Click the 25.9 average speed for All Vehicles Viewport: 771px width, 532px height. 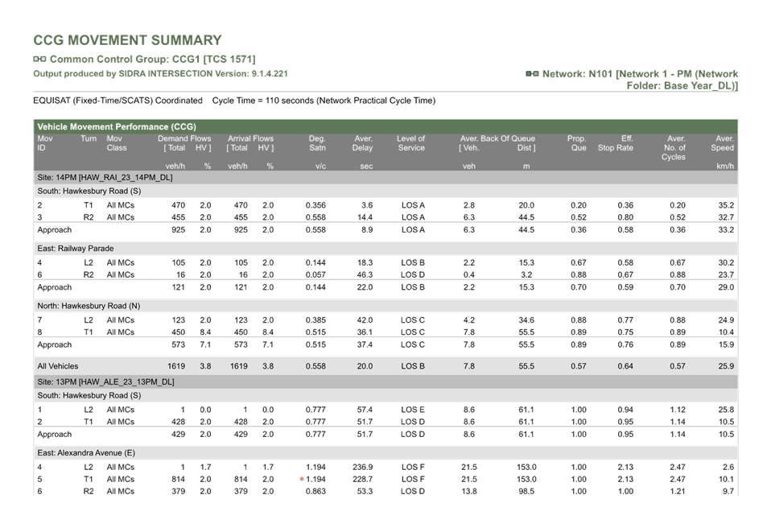point(726,366)
